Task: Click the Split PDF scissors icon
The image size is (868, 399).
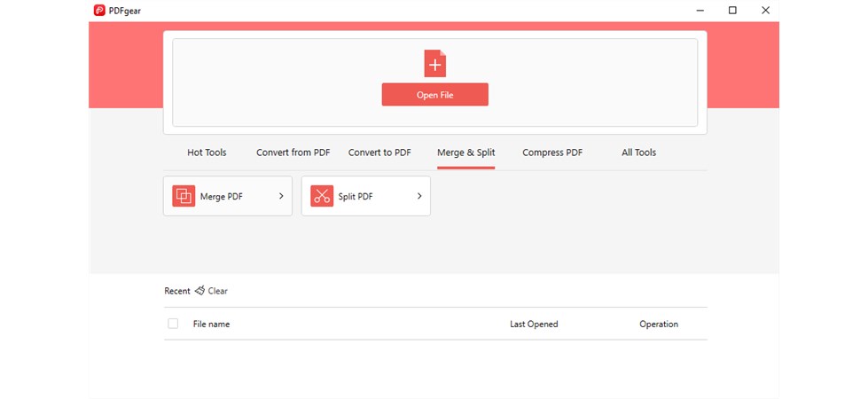Action: click(322, 196)
